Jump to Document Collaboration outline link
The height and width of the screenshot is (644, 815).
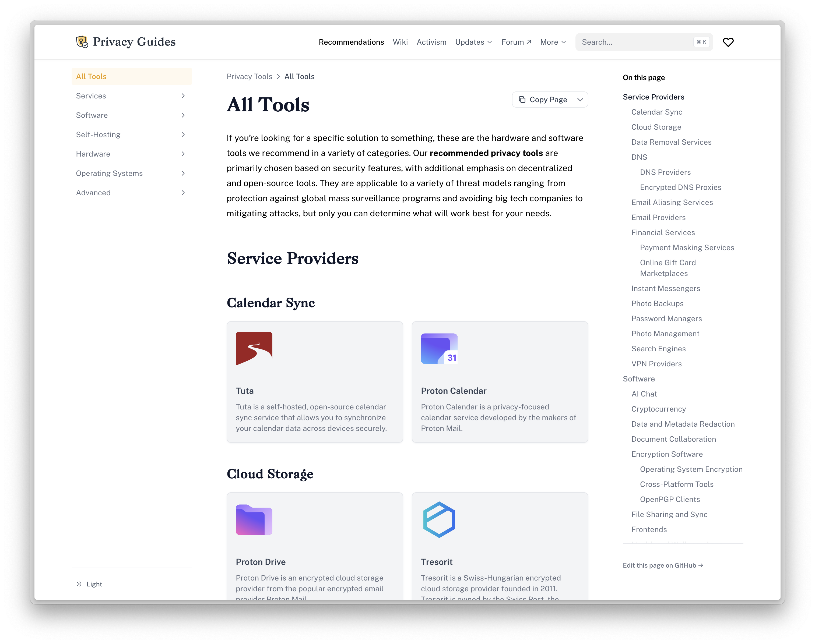click(674, 439)
